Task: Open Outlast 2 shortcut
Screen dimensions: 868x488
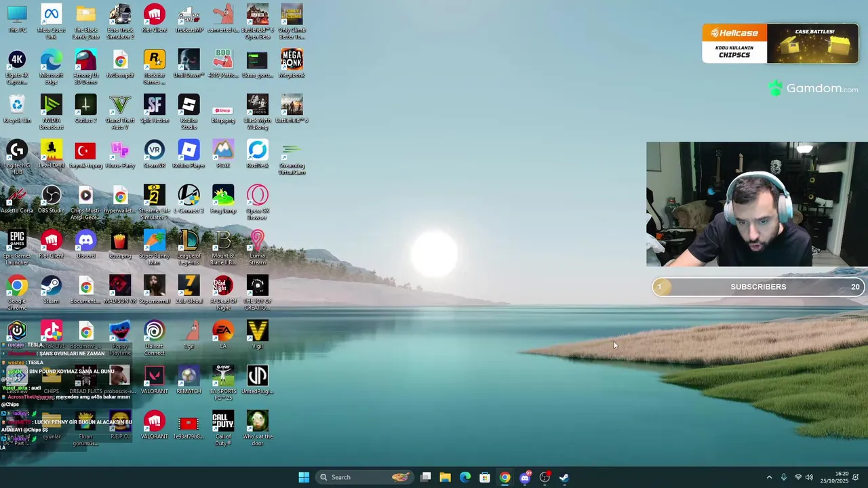Action: [85, 109]
